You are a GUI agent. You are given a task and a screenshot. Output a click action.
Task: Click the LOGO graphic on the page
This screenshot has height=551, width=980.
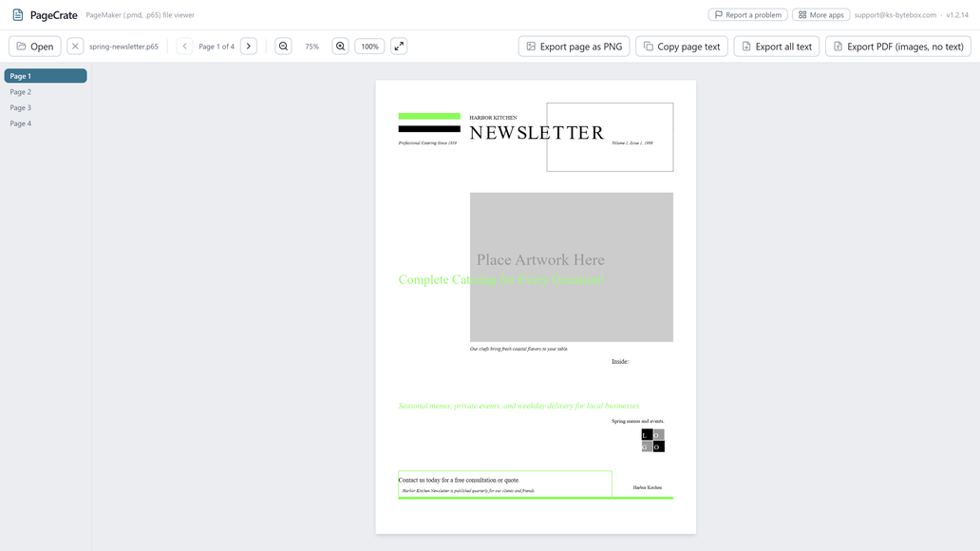(653, 440)
